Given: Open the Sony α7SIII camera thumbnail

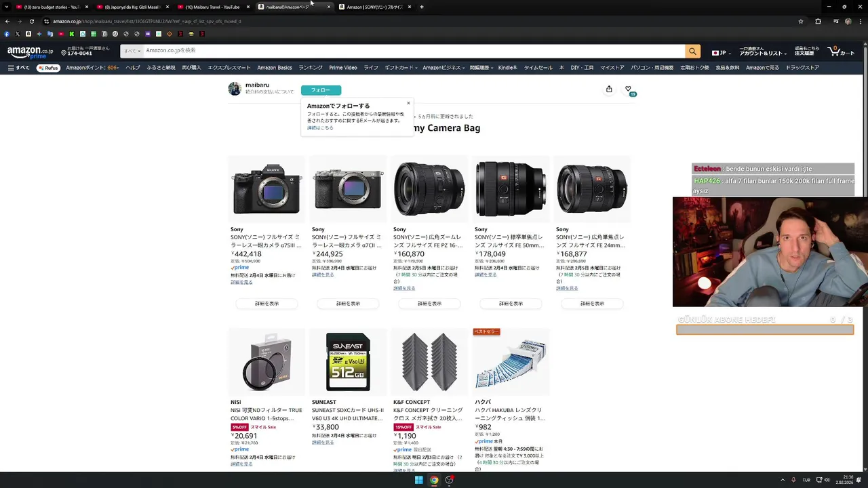Looking at the screenshot, I should (x=267, y=189).
